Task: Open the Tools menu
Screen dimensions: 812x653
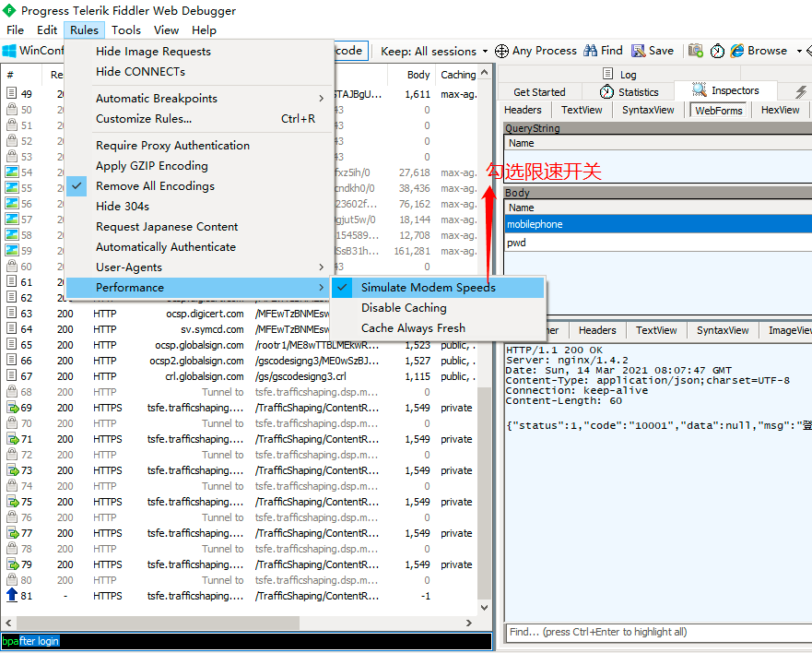Action: coord(126,30)
